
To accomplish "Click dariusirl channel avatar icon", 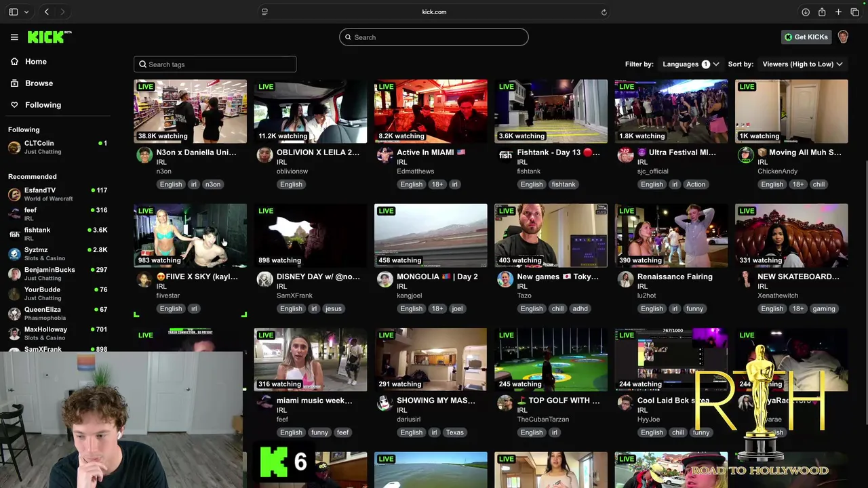I will point(384,403).
